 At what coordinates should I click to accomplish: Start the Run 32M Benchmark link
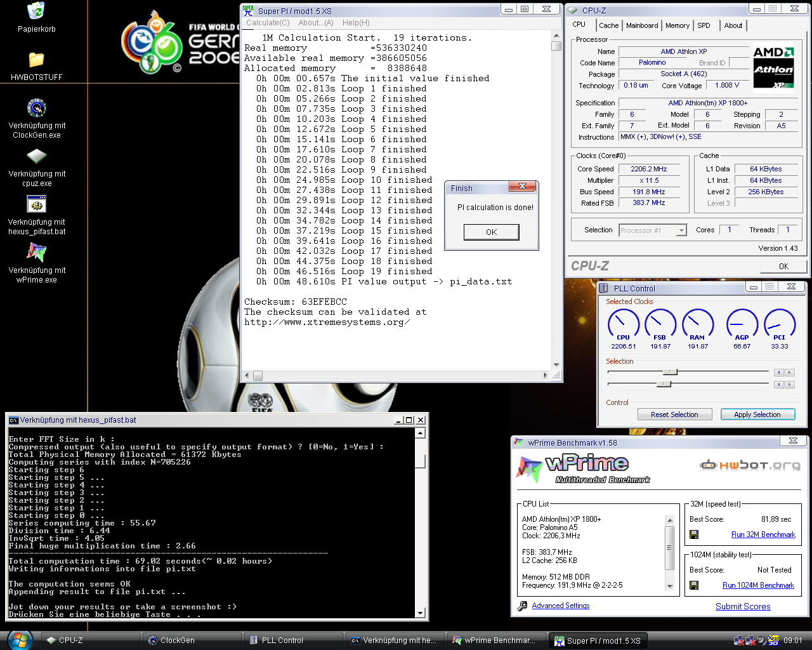(763, 534)
